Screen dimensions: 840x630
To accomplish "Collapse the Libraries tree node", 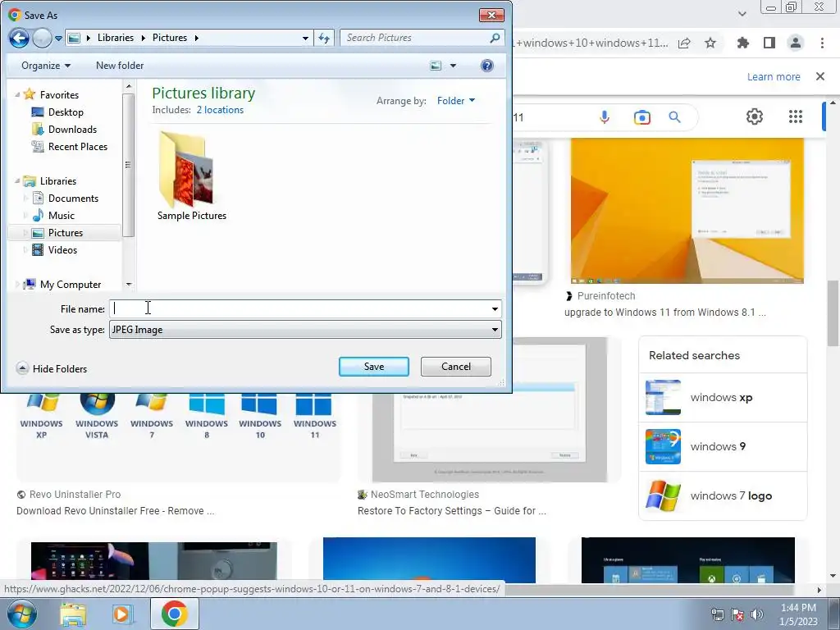I will pos(17,181).
